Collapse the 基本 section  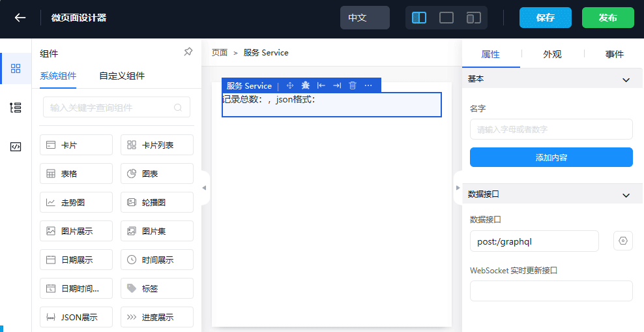click(626, 80)
